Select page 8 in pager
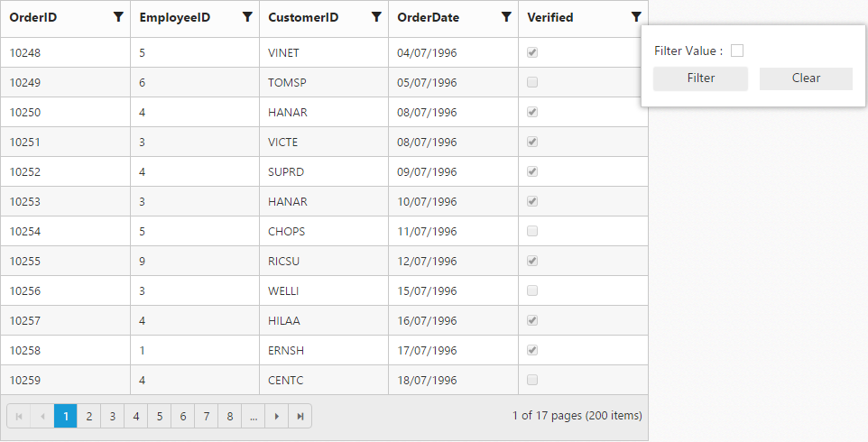868x442 pixels. coord(230,416)
